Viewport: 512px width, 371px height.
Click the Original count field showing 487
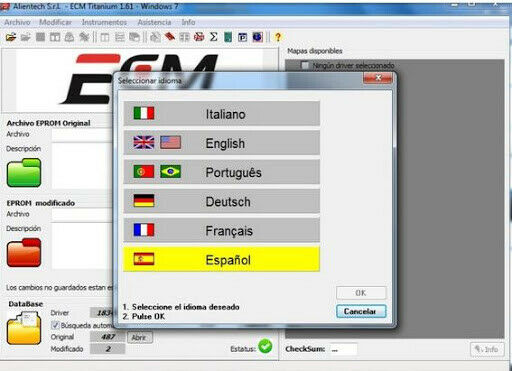coord(107,337)
